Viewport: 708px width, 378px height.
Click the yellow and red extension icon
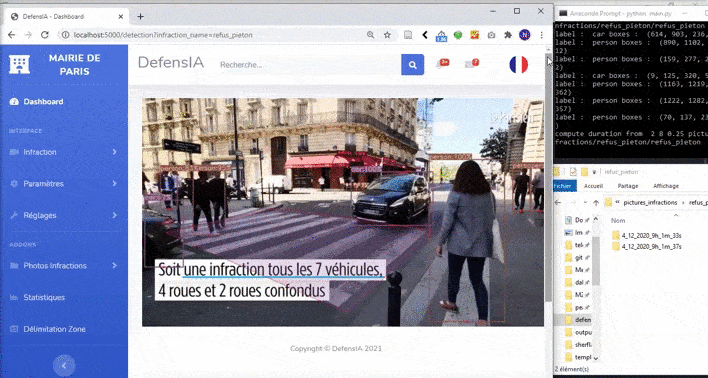tap(475, 35)
